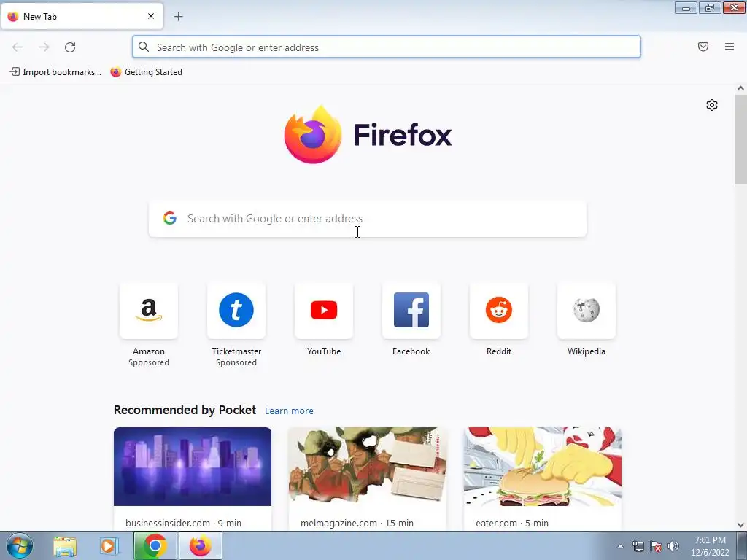
Task: Reload the current page
Action: 70,47
